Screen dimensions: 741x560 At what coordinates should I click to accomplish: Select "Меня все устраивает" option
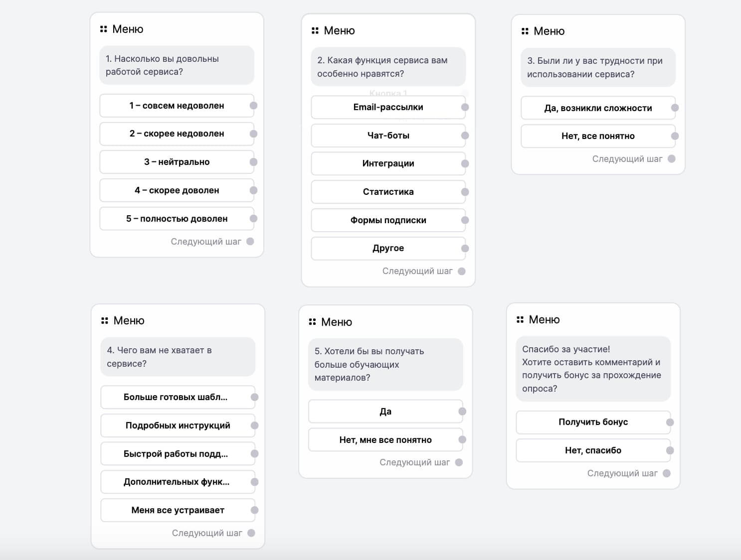(x=178, y=510)
